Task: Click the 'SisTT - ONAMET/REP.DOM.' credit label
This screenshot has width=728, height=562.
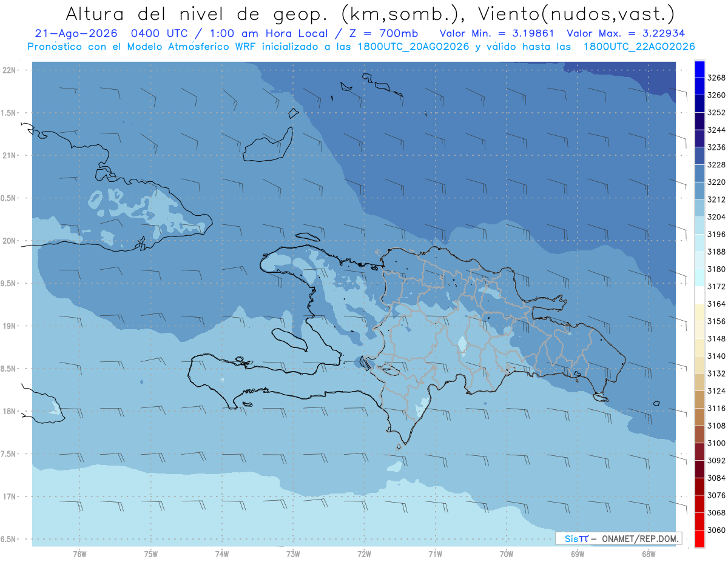Action: click(618, 538)
